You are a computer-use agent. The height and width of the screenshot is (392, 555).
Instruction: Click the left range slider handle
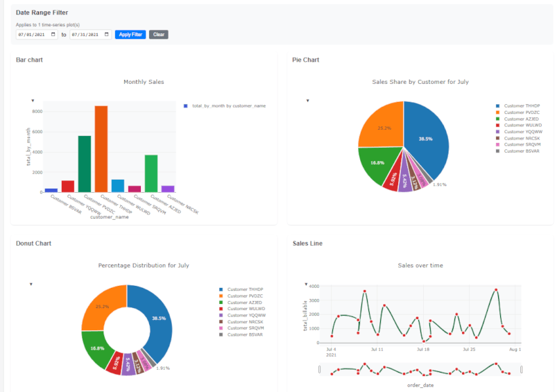click(320, 370)
